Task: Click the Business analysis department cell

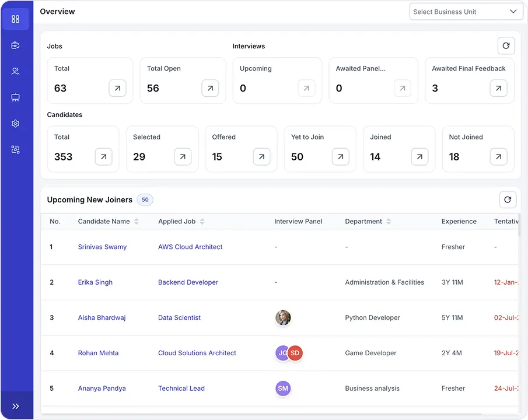Action: click(x=372, y=388)
